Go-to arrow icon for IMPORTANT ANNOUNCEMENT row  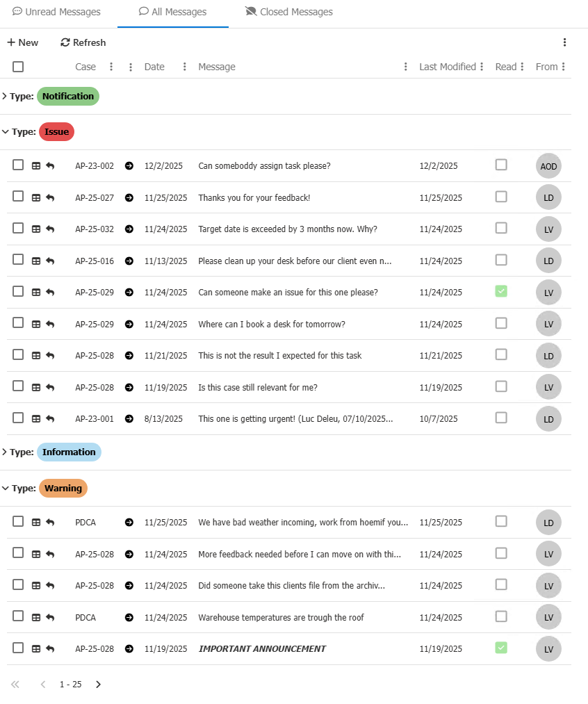[129, 649]
